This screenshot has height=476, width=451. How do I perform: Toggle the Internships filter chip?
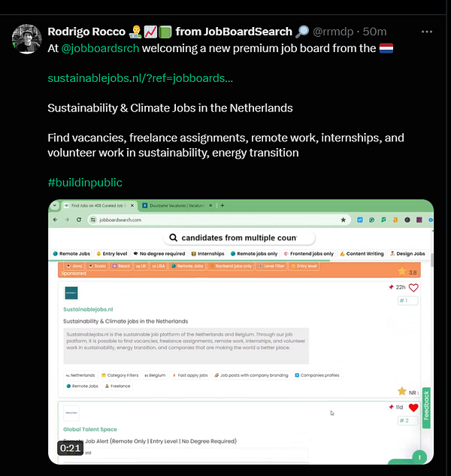[208, 253]
